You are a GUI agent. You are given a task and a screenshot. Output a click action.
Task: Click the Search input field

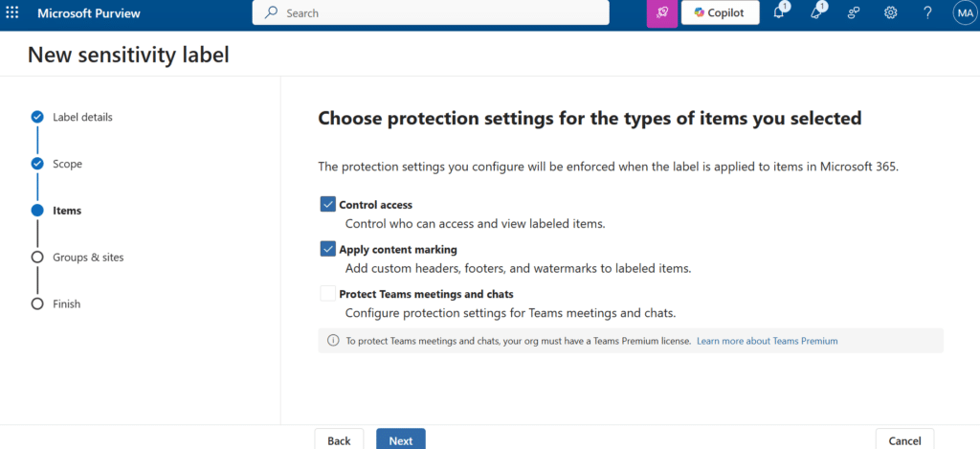point(431,13)
